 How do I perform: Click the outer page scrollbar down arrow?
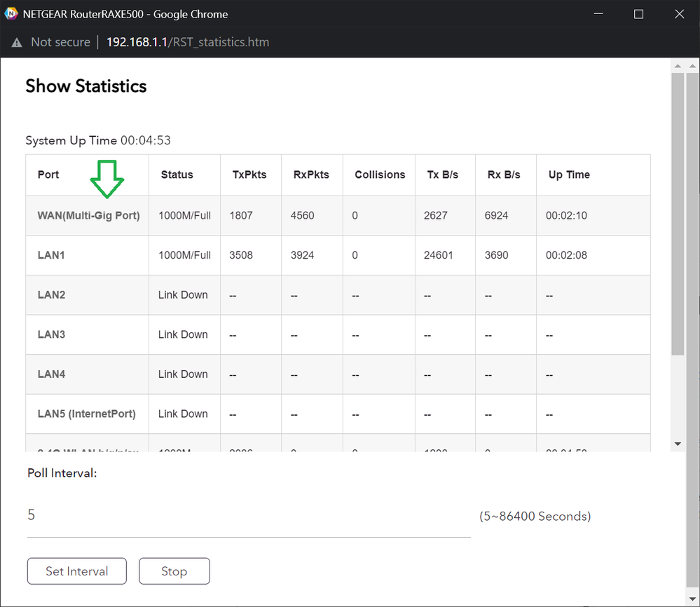click(692, 599)
